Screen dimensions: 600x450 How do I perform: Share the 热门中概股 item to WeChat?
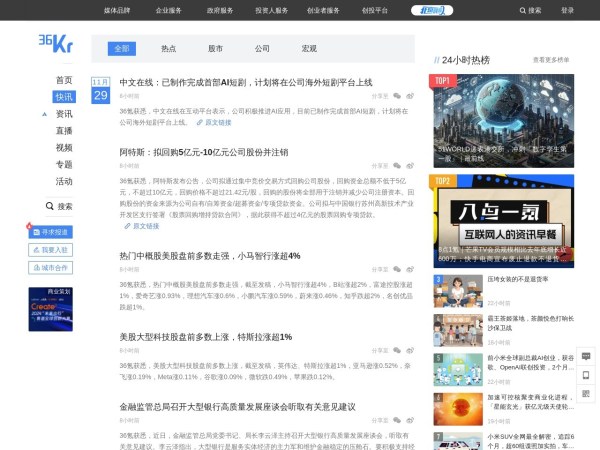[x=397, y=269]
